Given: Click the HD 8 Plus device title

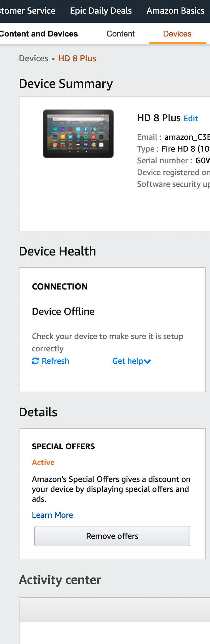Looking at the screenshot, I should pyautogui.click(x=159, y=118).
